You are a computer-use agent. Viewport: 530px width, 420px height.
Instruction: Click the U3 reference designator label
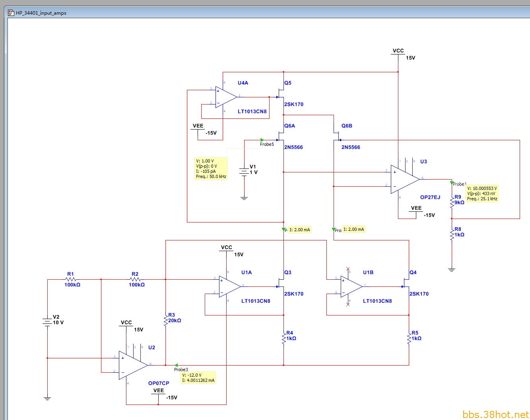[x=423, y=161]
